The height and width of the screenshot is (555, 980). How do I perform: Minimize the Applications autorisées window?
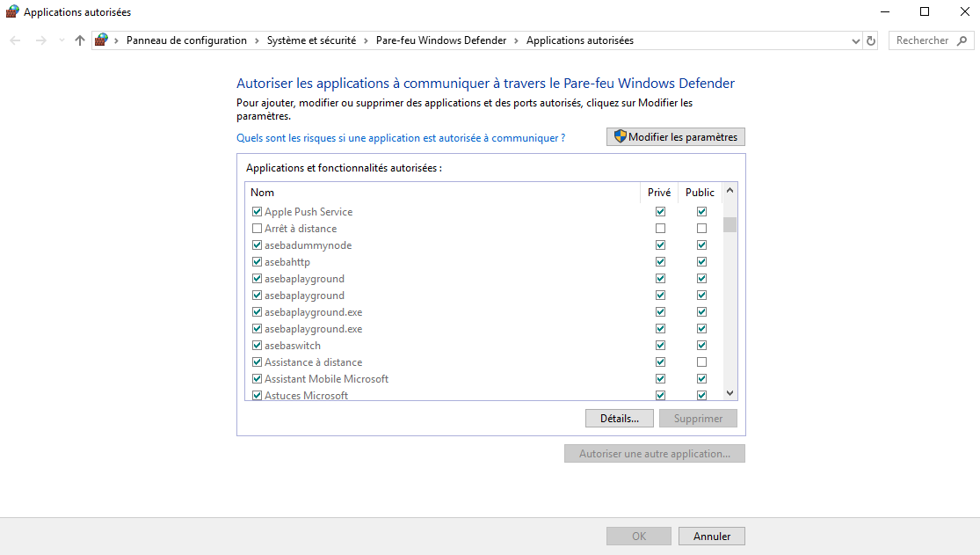(x=885, y=12)
